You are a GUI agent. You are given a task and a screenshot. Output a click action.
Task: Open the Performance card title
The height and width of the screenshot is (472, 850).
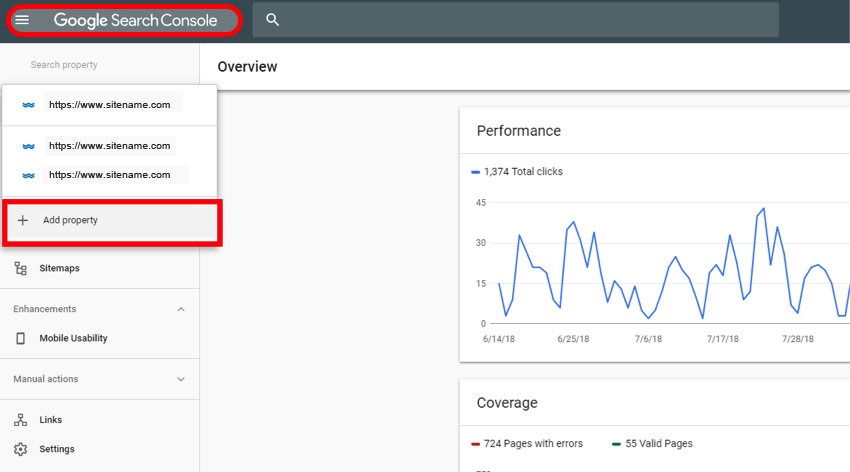[x=519, y=131]
